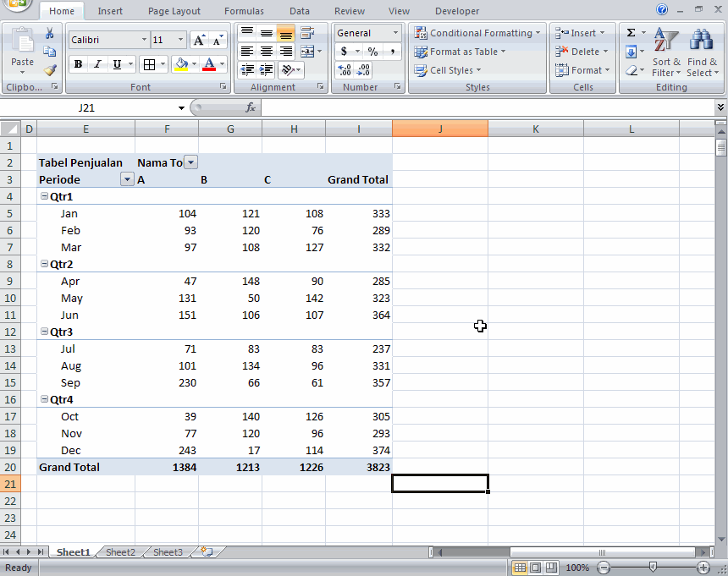Screen dimensions: 728x576
Task: Collapse the Qtr1 group
Action: point(43,196)
